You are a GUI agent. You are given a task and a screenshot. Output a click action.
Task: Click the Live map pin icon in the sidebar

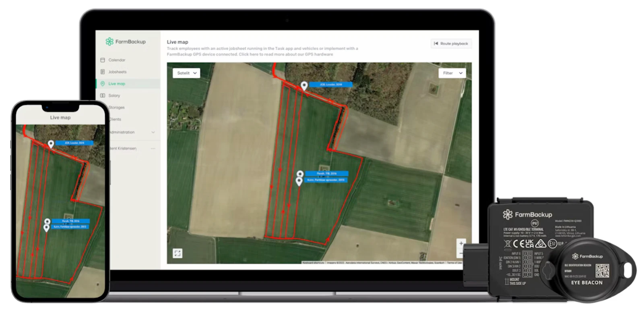[103, 84]
